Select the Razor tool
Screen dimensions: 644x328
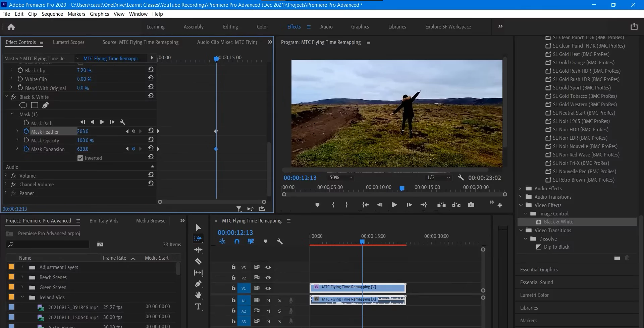pyautogui.click(x=198, y=261)
